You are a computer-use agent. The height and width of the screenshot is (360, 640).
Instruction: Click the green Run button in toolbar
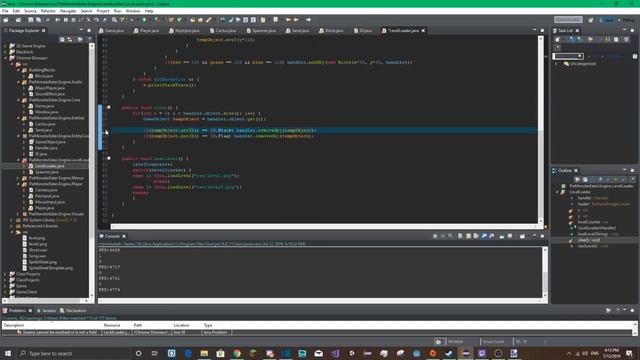144,20
